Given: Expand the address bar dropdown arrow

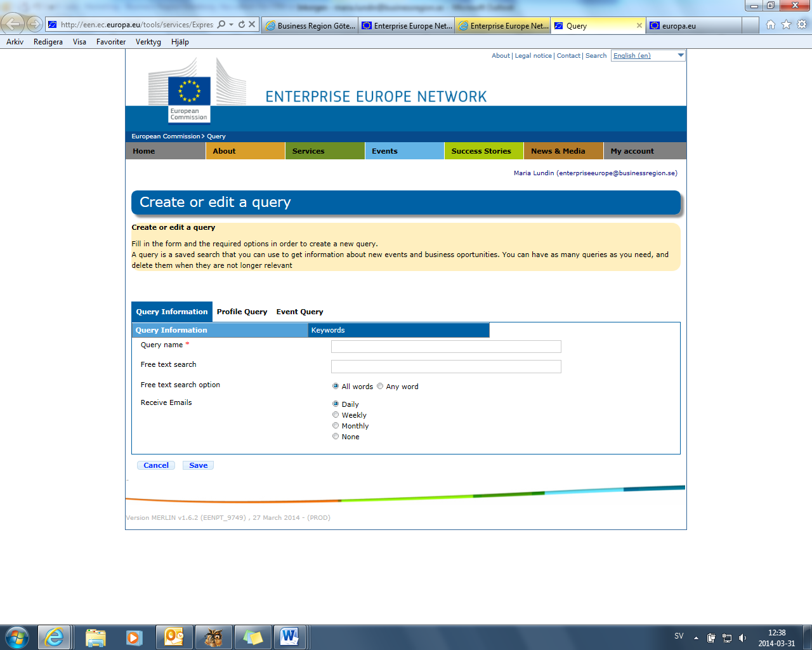Looking at the screenshot, I should tap(232, 25).
